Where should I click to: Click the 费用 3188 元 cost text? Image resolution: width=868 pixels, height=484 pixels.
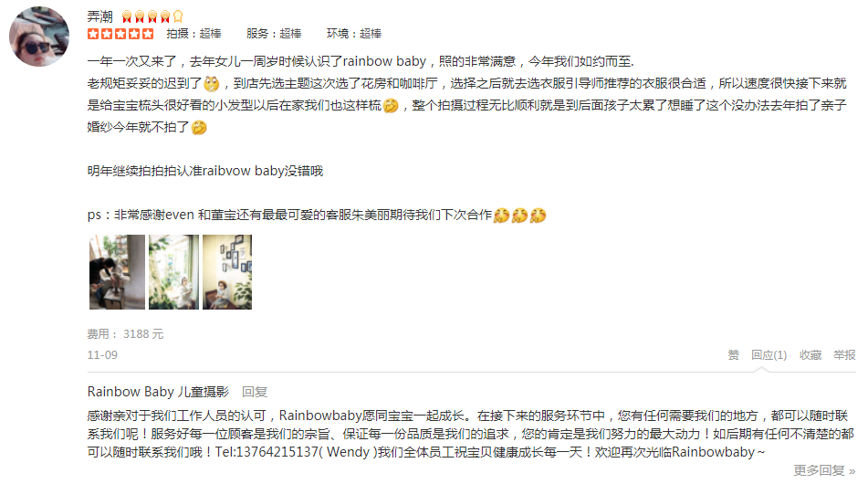click(x=125, y=334)
